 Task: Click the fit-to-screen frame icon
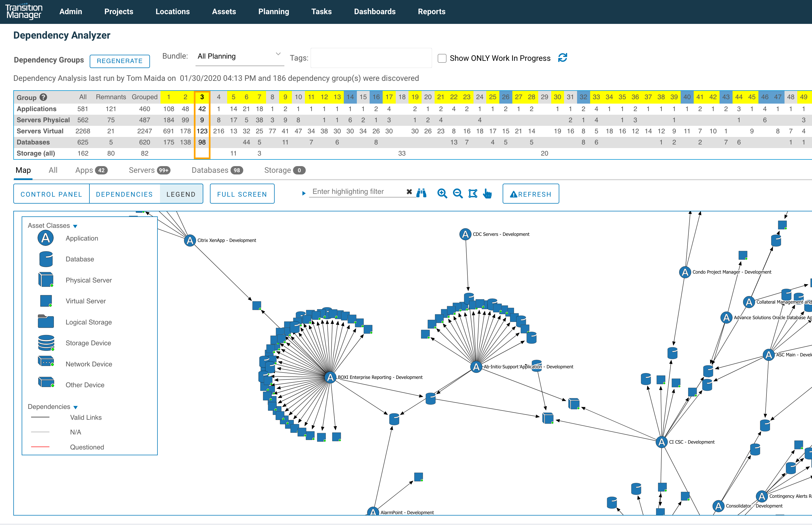tap(473, 193)
